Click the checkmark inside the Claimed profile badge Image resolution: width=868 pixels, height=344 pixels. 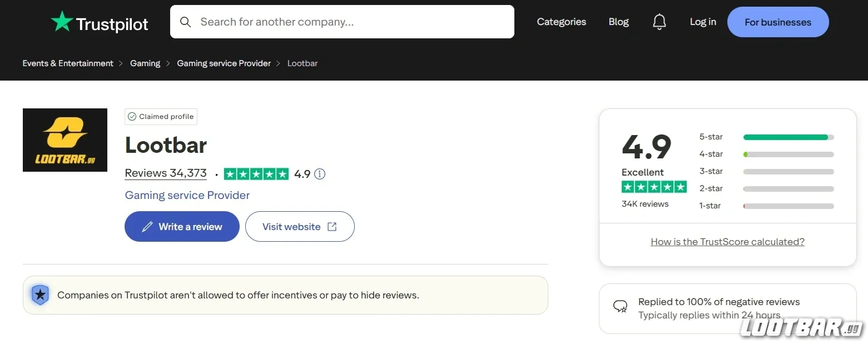(132, 116)
